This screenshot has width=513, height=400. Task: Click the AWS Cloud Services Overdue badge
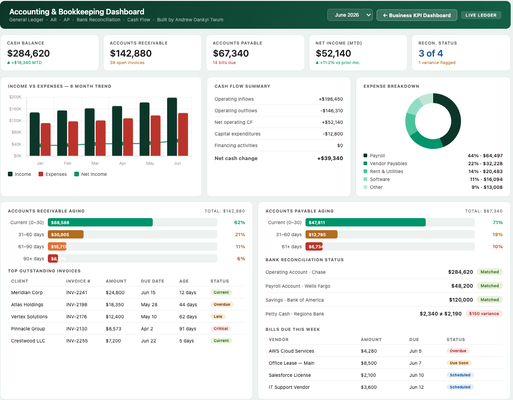pyautogui.click(x=458, y=351)
